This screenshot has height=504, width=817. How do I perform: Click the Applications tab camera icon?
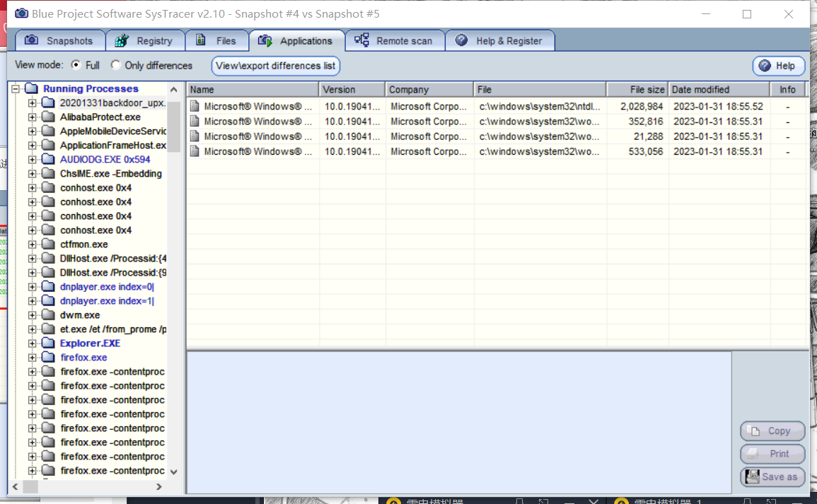pyautogui.click(x=265, y=40)
